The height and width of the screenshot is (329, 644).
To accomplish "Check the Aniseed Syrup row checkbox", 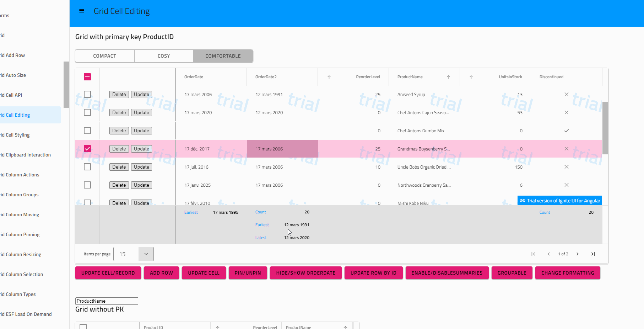I will coord(87,94).
